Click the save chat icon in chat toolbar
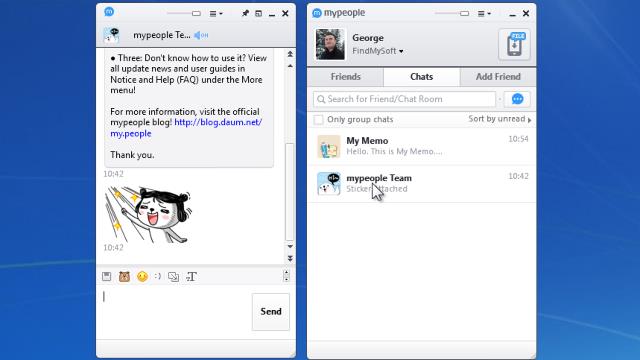 pyautogui.click(x=107, y=276)
